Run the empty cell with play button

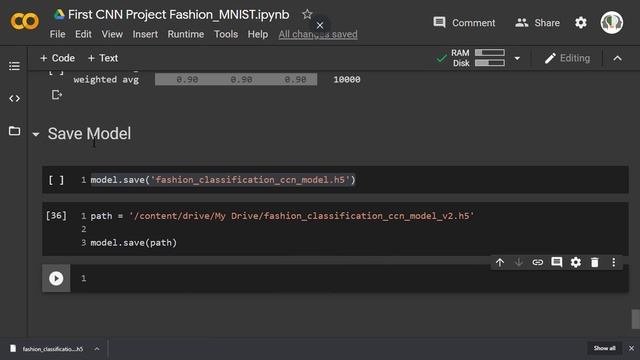[56, 278]
